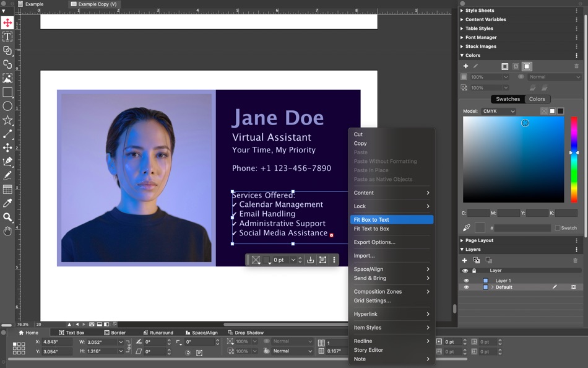This screenshot has width=588, height=368.
Task: Toggle visibility of the Default layer
Action: (x=466, y=287)
